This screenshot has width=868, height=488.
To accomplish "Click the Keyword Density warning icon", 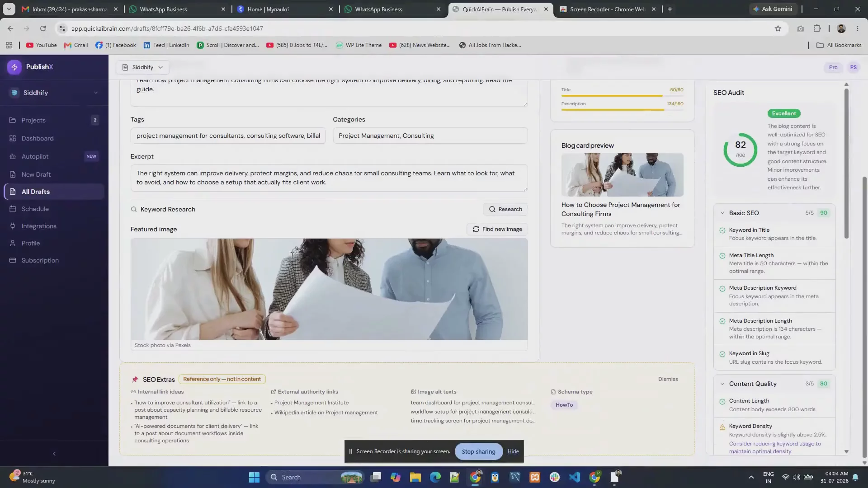I will (x=722, y=427).
